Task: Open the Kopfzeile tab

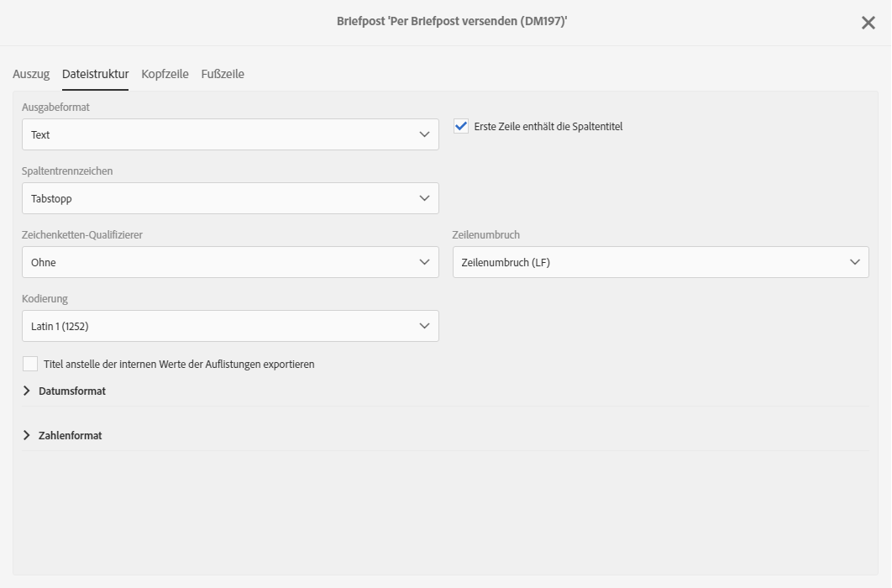Action: click(165, 74)
